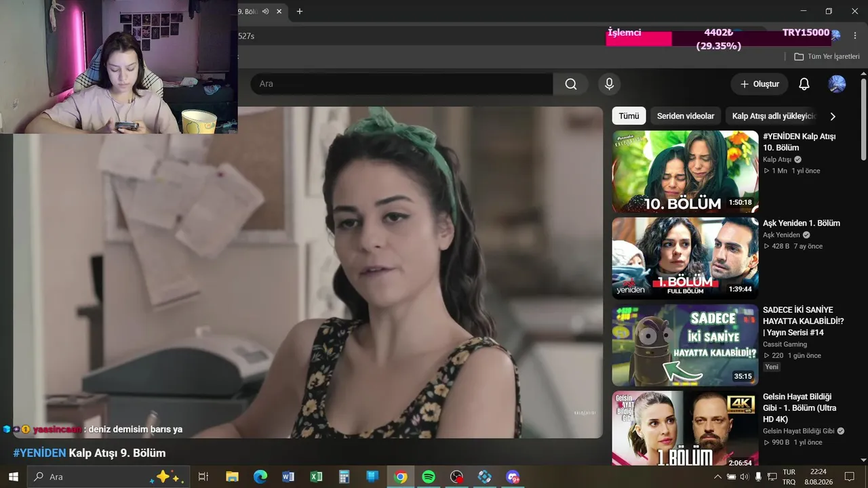The image size is (868, 488).
Task: Open the Cassit Gaming channel name
Action: [x=785, y=344]
